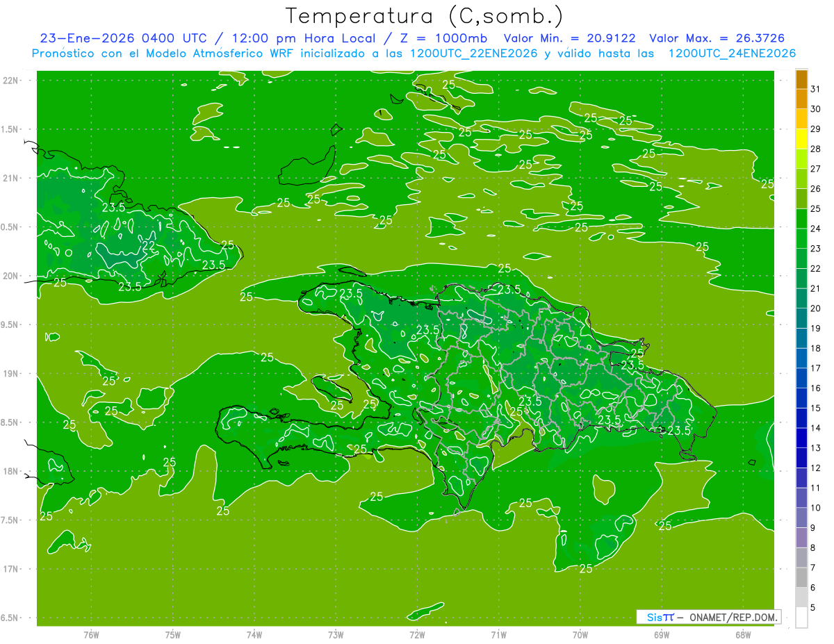Click the "17N" latitude axis label
Viewport: 834px width, 644px height.
point(10,569)
